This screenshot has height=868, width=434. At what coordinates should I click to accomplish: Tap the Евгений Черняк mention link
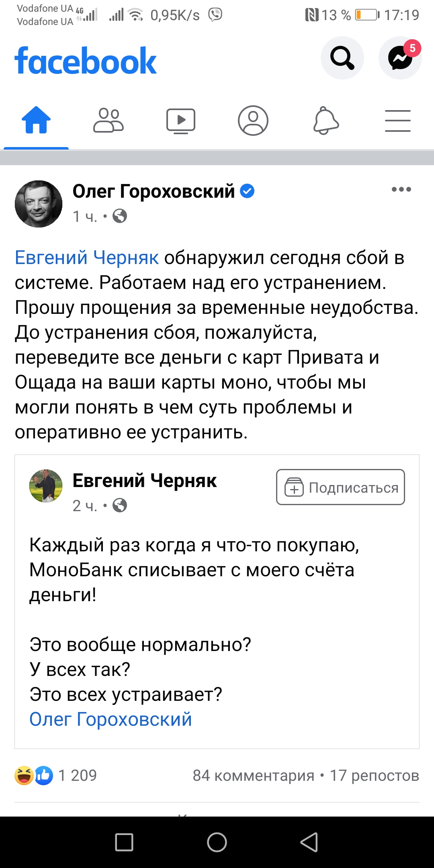click(87, 258)
